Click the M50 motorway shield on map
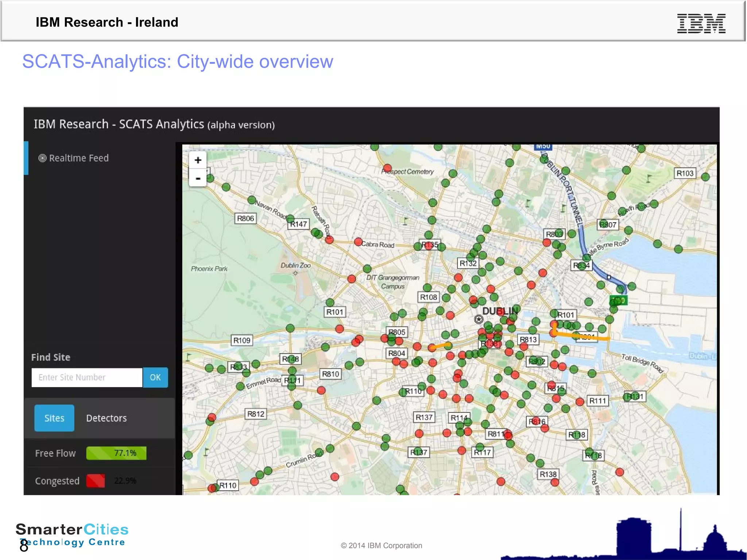This screenshot has height=560, width=747. pos(543,146)
